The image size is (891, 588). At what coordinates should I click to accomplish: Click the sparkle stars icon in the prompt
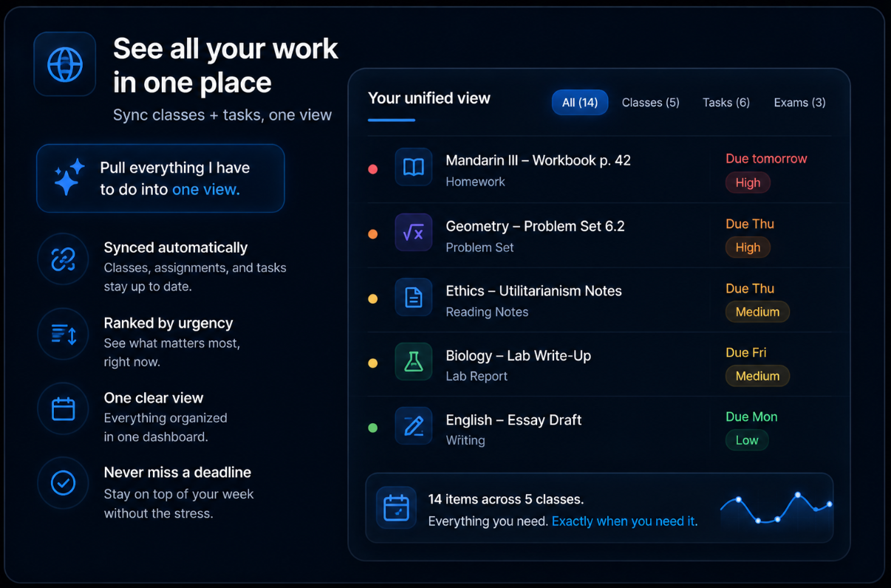pos(69,178)
